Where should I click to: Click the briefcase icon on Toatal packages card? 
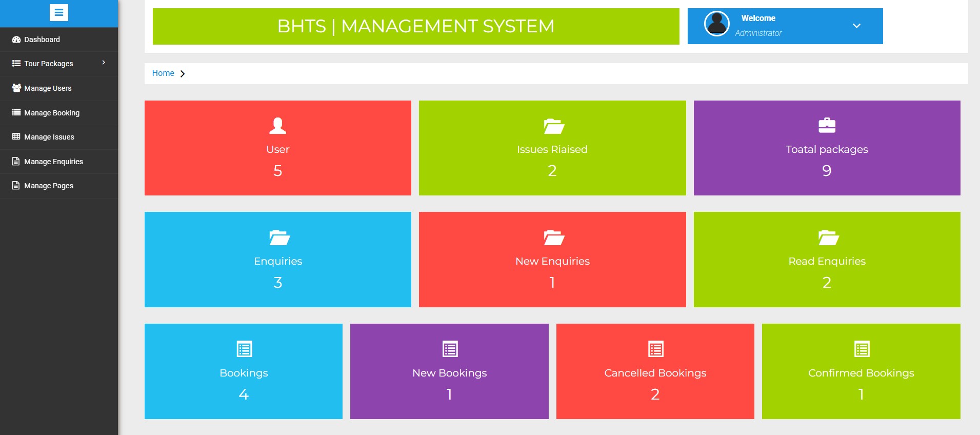[x=827, y=125]
